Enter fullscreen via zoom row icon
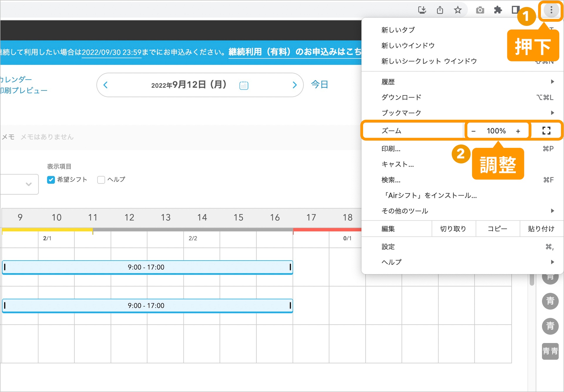Viewport: 564px width, 392px height. (x=546, y=131)
